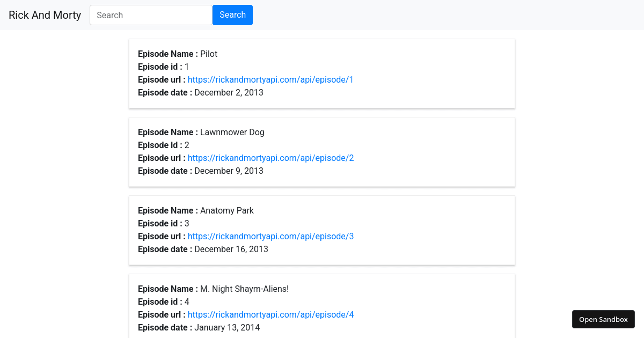Image resolution: width=644 pixels, height=338 pixels.
Task: Click the Open Sandbox button
Action: coord(603,319)
